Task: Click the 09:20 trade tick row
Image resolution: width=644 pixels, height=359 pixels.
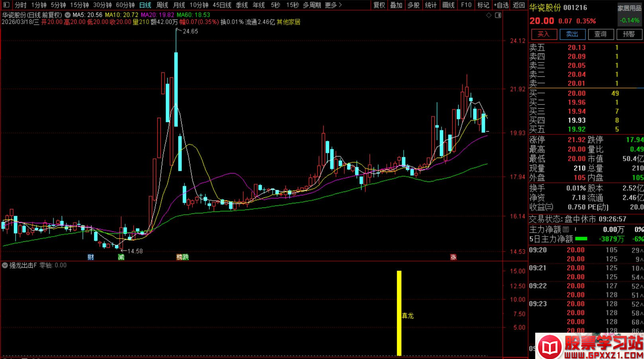Action: coord(586,250)
